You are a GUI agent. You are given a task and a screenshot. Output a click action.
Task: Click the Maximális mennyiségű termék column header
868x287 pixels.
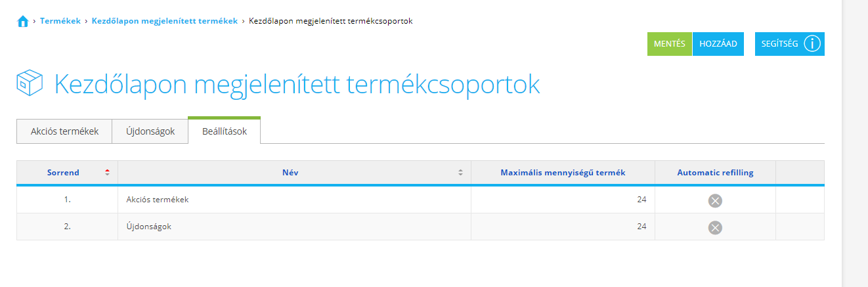point(563,173)
